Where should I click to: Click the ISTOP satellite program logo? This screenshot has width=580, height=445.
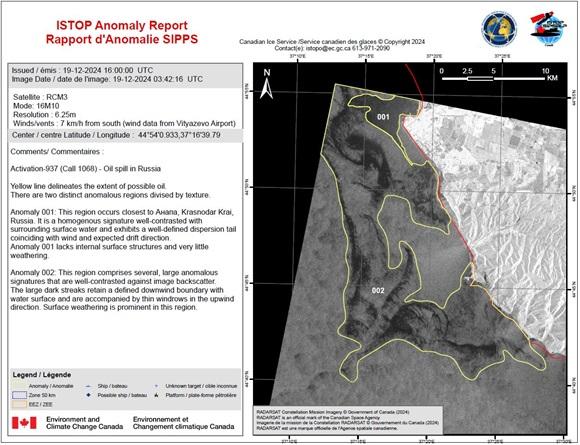(547, 29)
